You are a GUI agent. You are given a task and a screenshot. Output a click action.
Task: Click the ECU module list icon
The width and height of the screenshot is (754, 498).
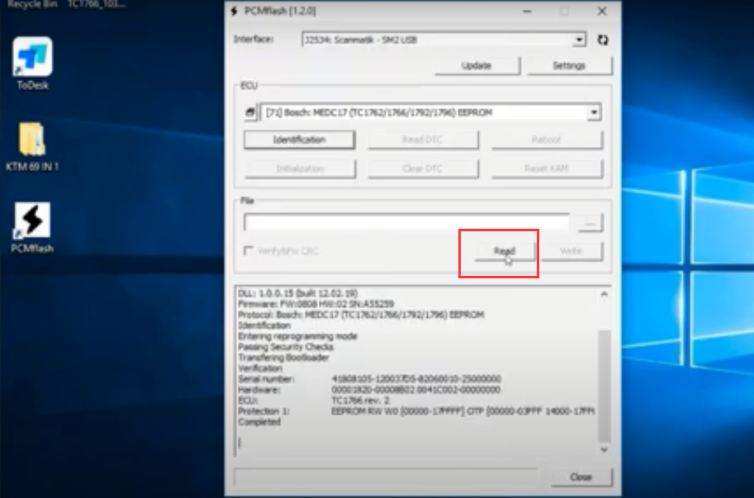click(250, 112)
